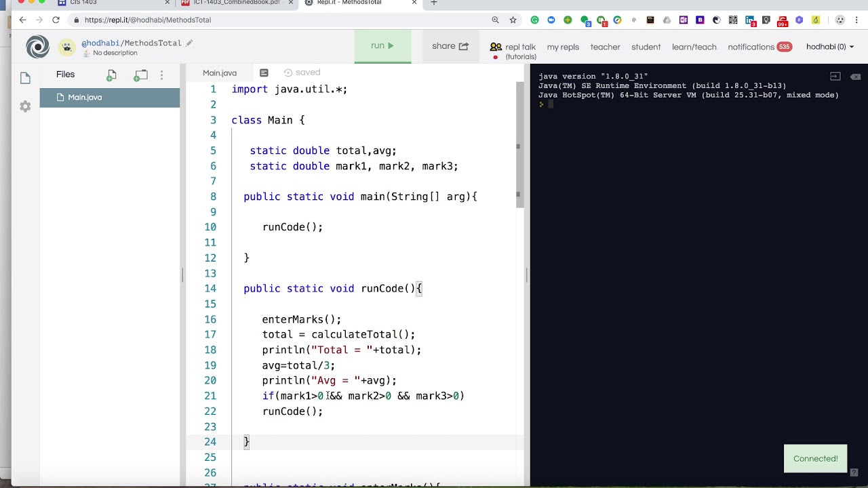Click the println "Total = " line
Viewport: 868px width, 488px height.
tap(342, 350)
